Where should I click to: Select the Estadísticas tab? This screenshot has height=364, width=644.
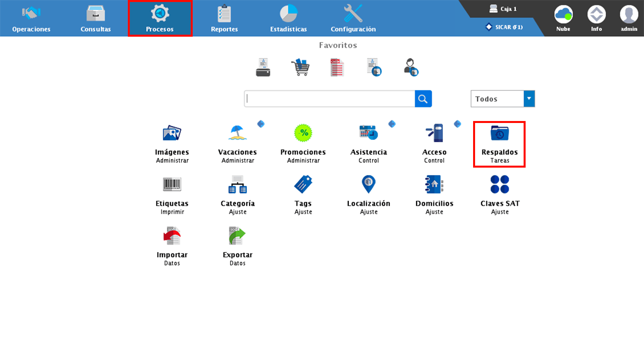[x=288, y=18]
